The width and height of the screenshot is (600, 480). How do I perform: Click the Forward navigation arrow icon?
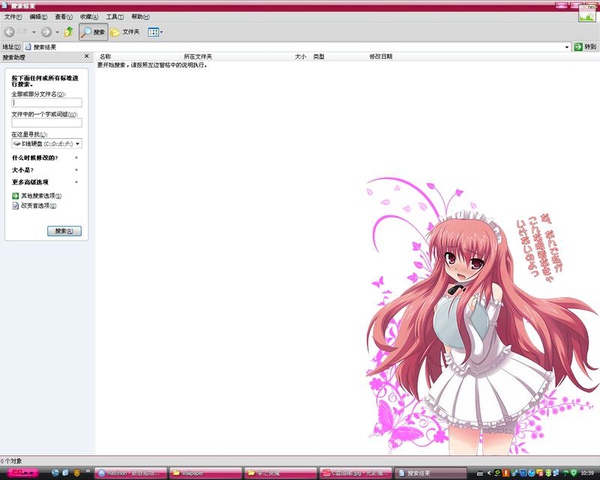(x=46, y=32)
